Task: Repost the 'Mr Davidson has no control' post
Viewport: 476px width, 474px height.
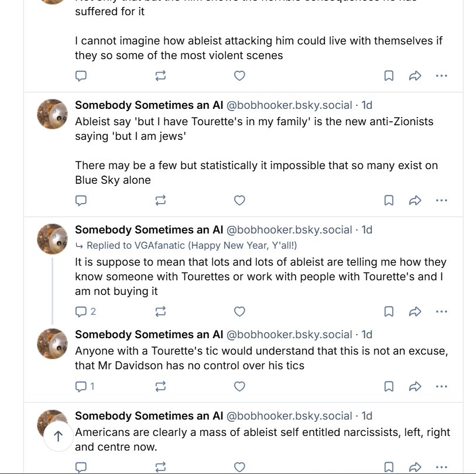Action: [160, 387]
